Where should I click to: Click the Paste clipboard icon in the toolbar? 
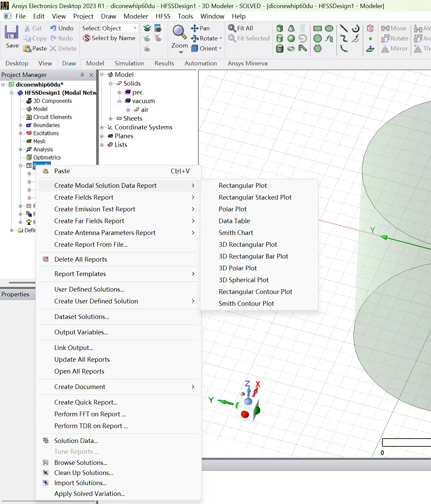(27, 49)
